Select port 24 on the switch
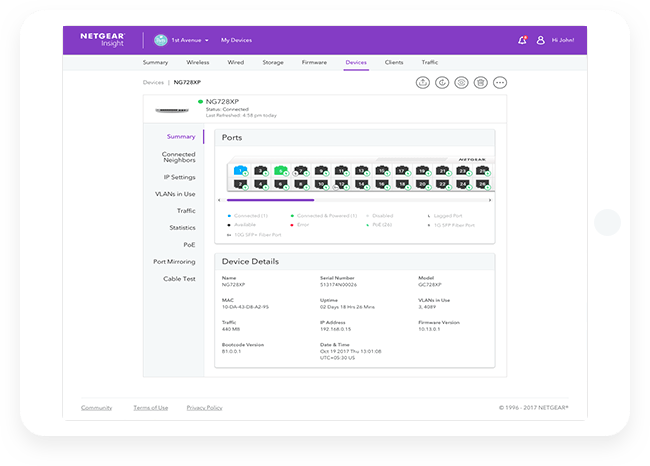Screen dimensions: 650x466 (x=463, y=184)
